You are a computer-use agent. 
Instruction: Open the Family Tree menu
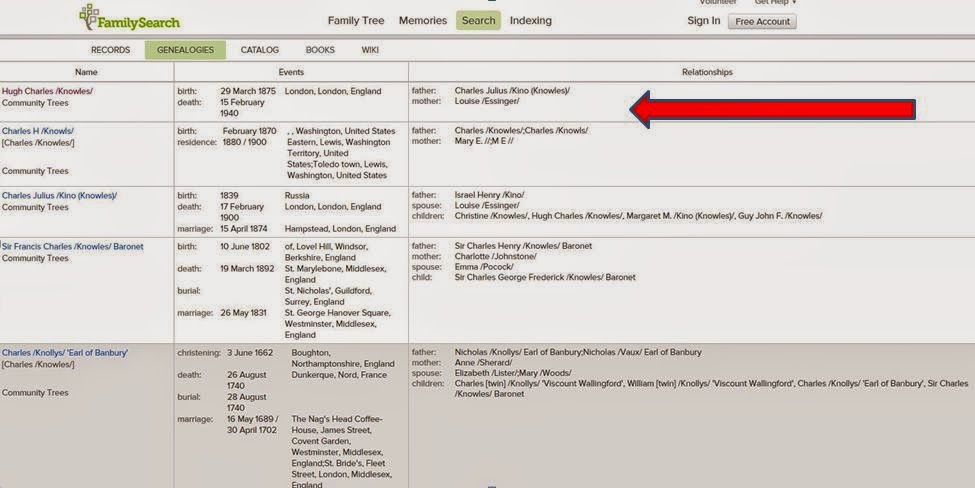click(x=356, y=21)
